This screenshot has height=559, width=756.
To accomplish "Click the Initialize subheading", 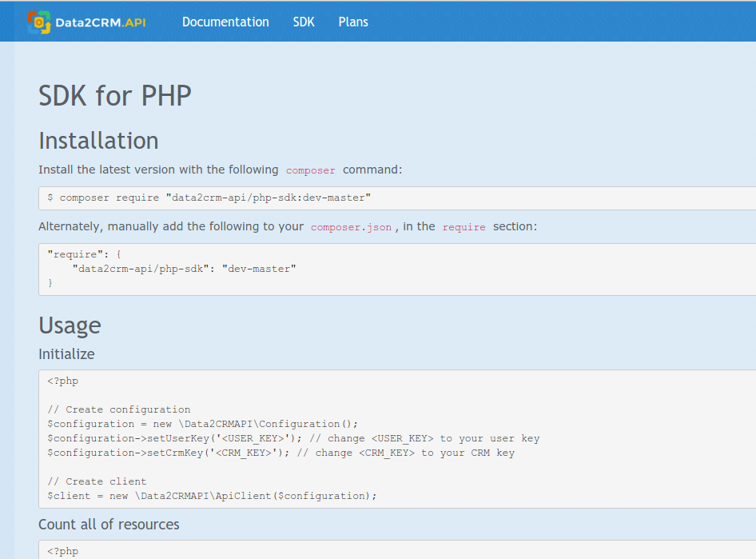I will click(66, 353).
